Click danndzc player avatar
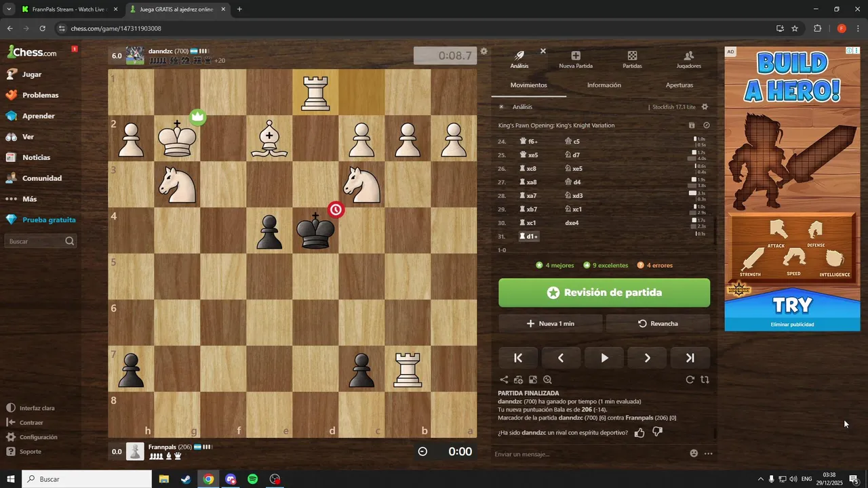Viewport: 868px width, 488px height. [x=135, y=56]
